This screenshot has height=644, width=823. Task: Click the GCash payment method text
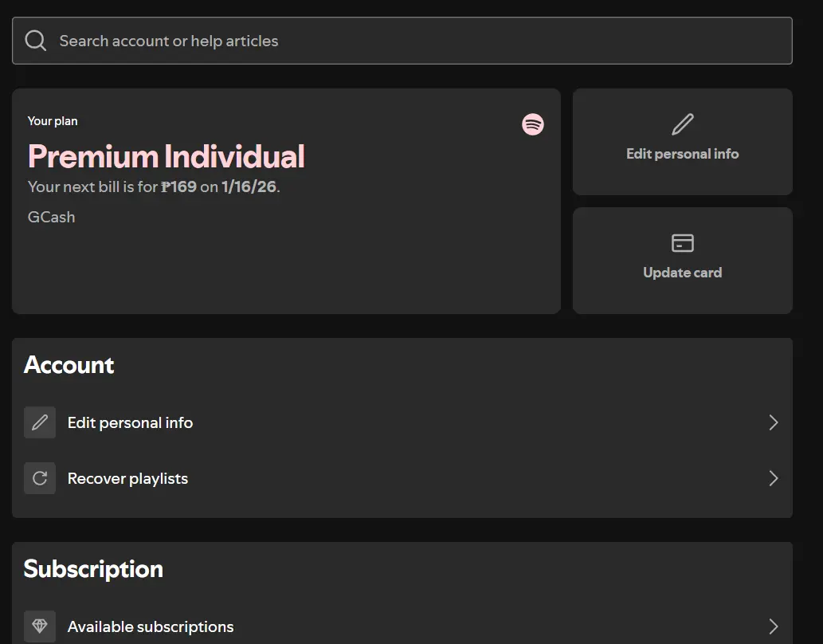[52, 217]
